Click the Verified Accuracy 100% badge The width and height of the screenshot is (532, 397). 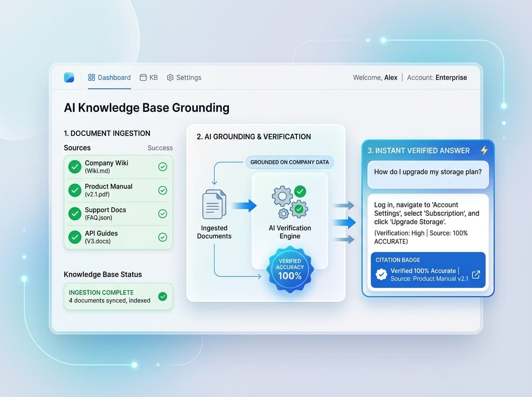(290, 269)
